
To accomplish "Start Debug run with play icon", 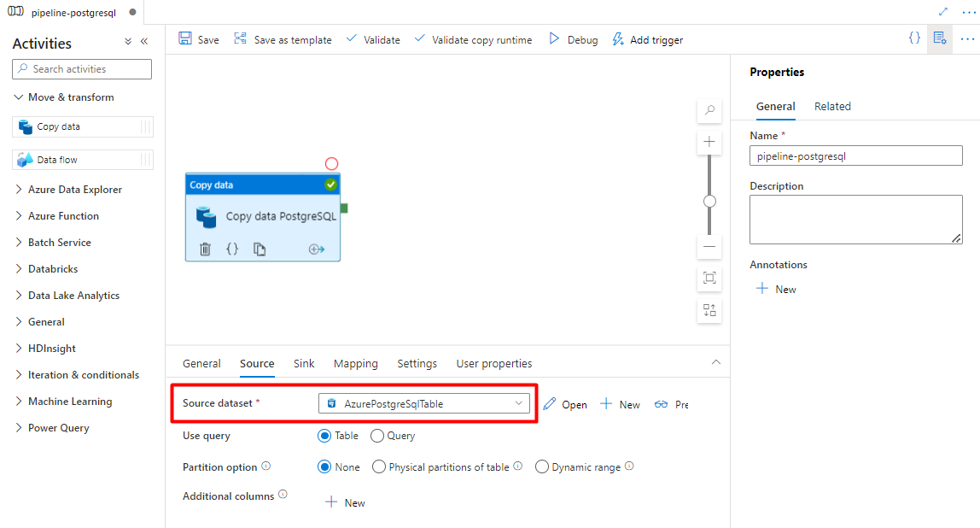I will (x=554, y=38).
